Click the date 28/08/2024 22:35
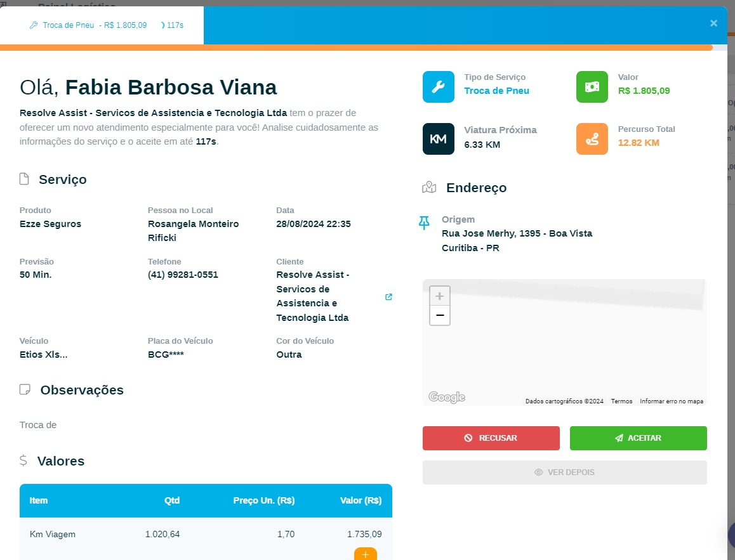 click(313, 224)
